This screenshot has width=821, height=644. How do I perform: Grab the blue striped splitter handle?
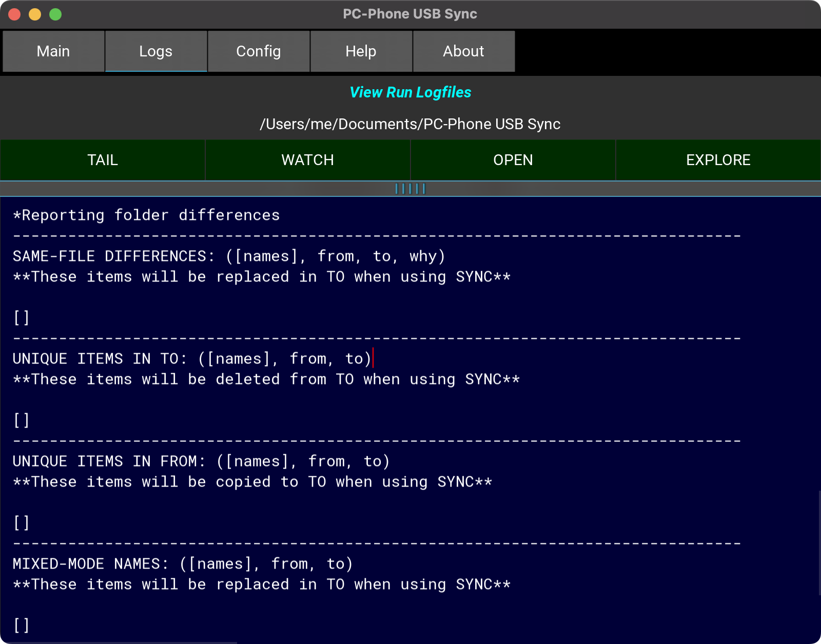pos(411,189)
